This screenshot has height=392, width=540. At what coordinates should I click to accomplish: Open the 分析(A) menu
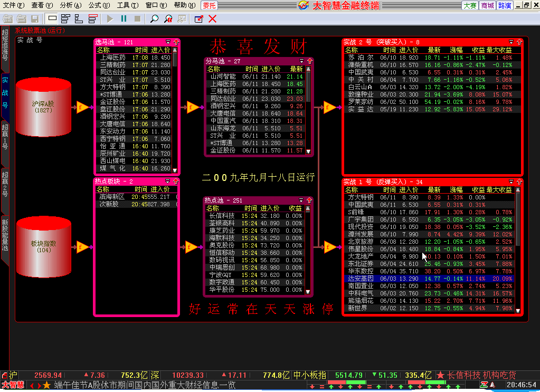coord(71,5)
